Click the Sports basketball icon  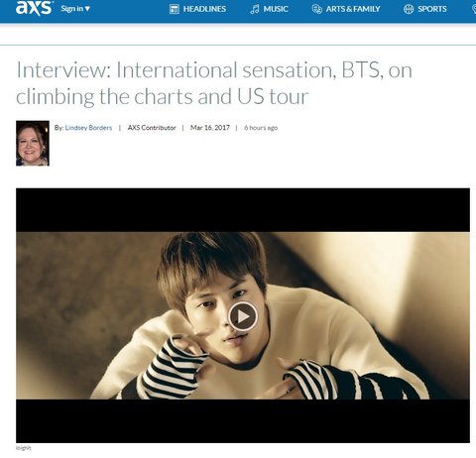(409, 9)
